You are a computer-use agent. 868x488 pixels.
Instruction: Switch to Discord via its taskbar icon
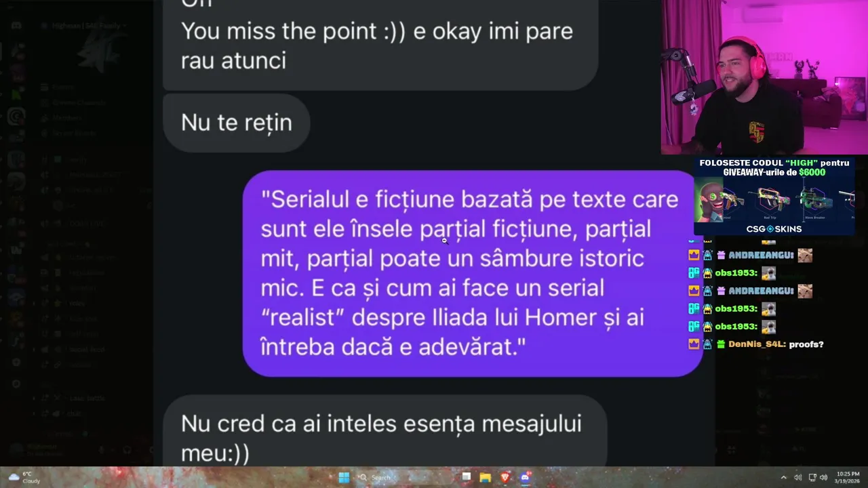click(x=525, y=478)
